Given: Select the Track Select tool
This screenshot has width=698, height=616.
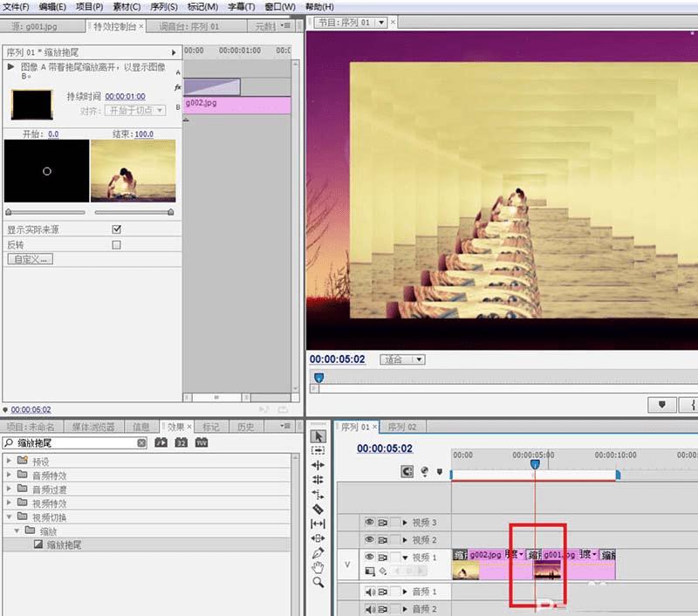Looking at the screenshot, I should [x=318, y=449].
